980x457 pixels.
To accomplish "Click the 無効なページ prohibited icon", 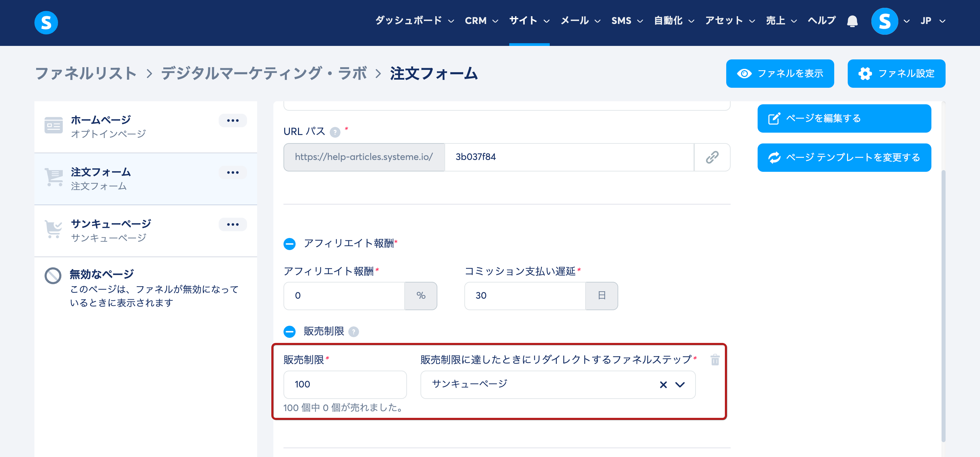I will [x=53, y=276].
